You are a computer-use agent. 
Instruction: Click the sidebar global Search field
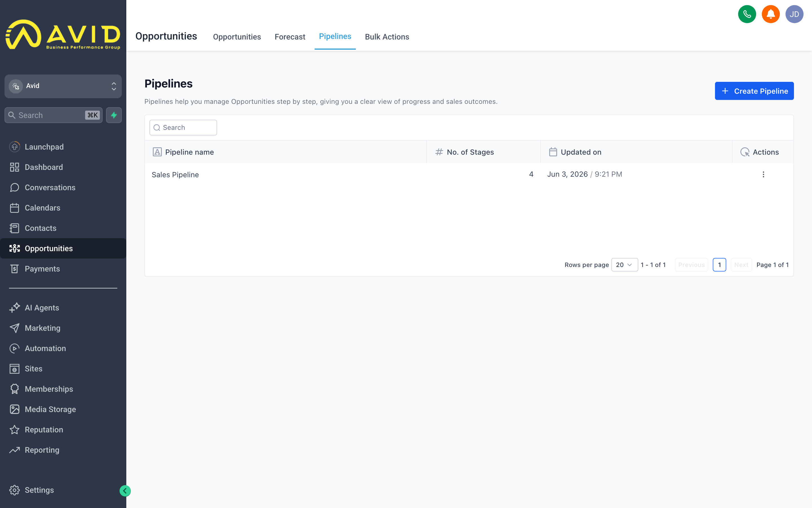[x=53, y=115]
